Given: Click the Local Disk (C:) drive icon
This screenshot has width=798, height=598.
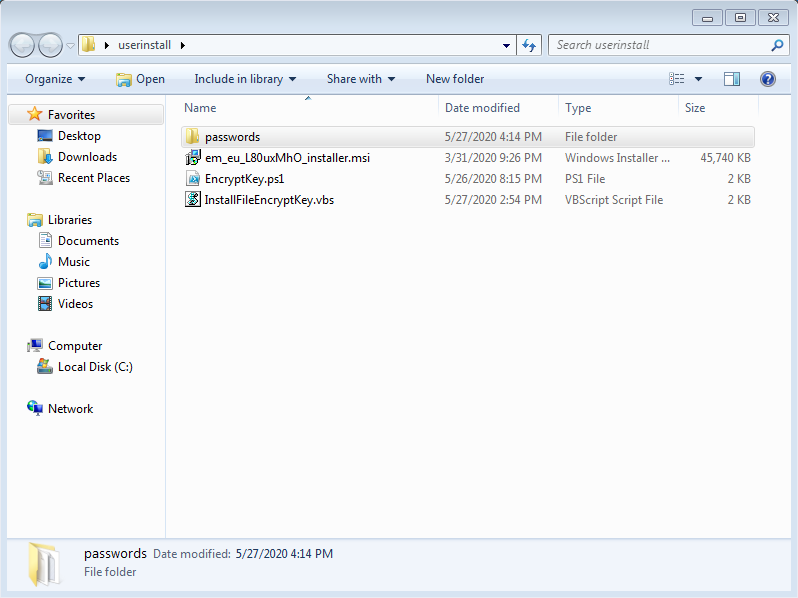Looking at the screenshot, I should click(45, 366).
